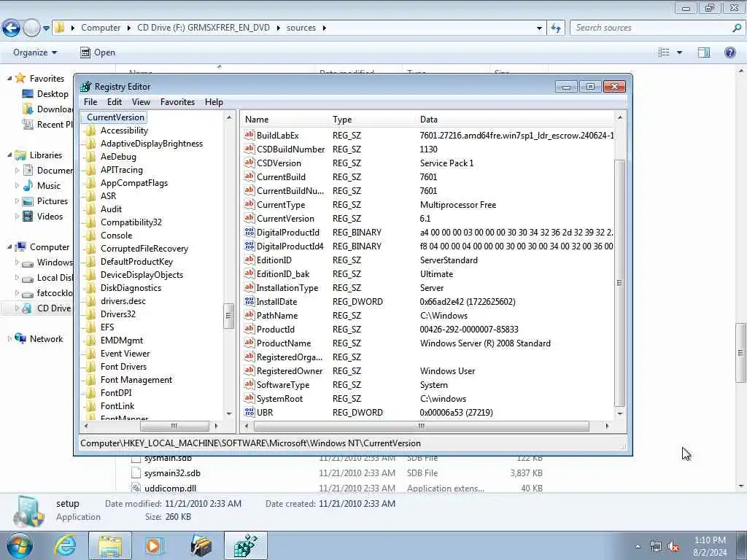Switch to Registry Editor taskbar button
Viewport: 747px width, 560px height.
[x=245, y=545]
